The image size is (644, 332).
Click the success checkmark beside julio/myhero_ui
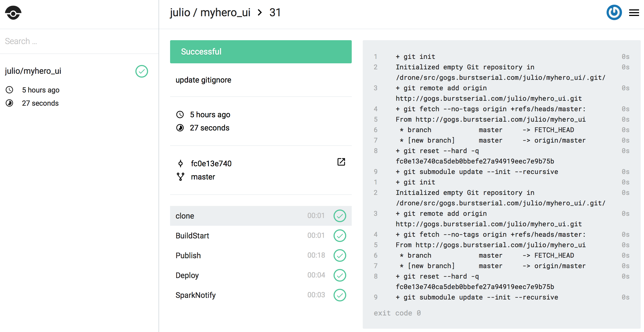(141, 71)
